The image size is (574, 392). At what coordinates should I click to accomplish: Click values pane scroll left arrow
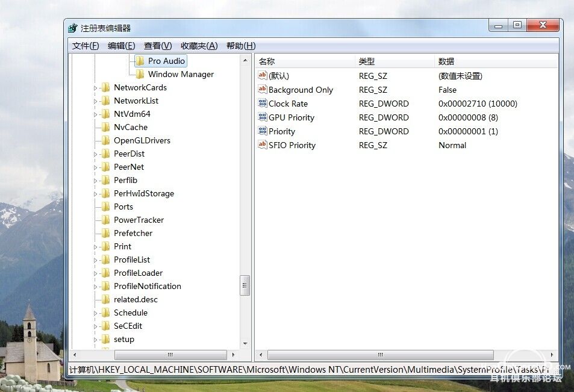261,355
